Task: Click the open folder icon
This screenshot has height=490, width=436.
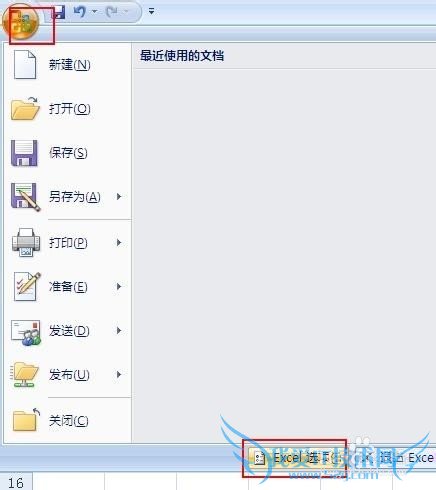Action: pyautogui.click(x=25, y=109)
